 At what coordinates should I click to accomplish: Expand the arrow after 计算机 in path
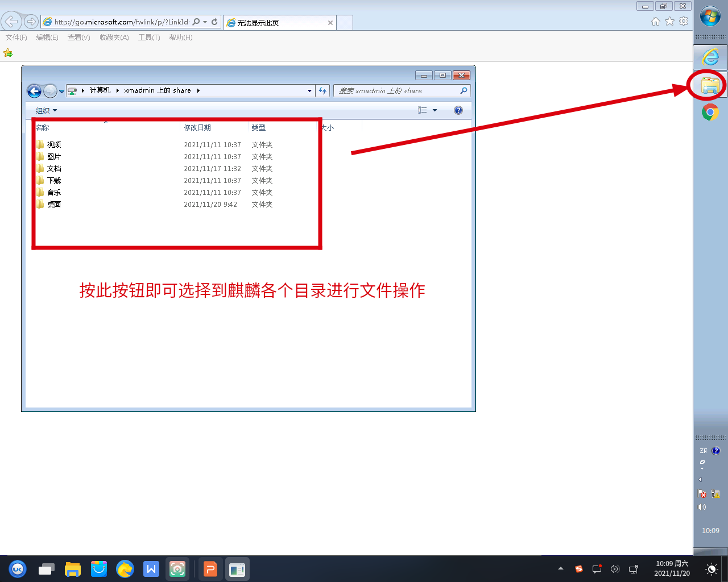click(117, 90)
